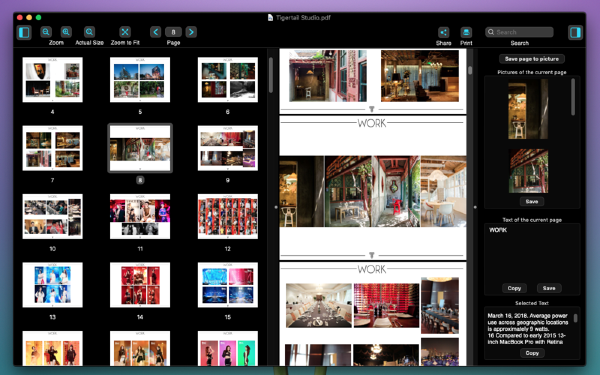Click right split divider handle dot
This screenshot has height=375, width=600.
[x=475, y=207]
